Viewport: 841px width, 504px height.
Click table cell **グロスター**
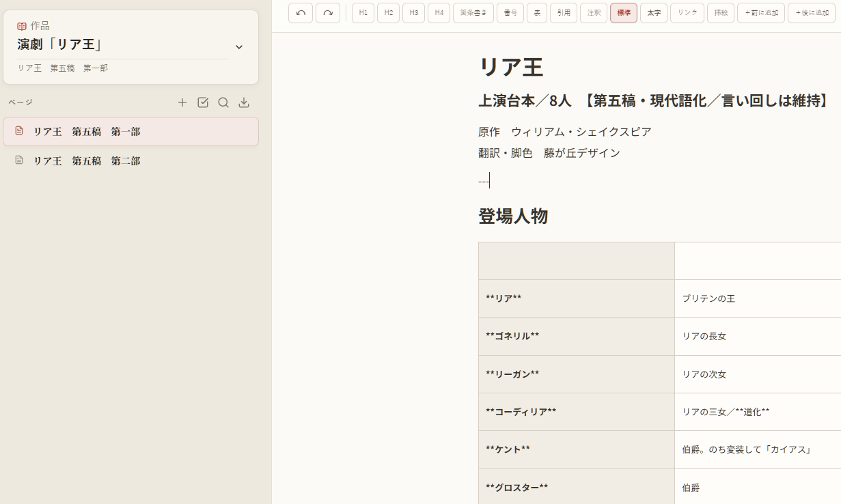[x=577, y=488]
